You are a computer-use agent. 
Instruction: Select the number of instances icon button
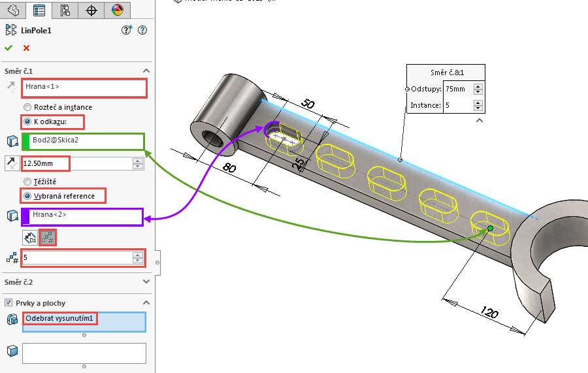click(x=47, y=237)
